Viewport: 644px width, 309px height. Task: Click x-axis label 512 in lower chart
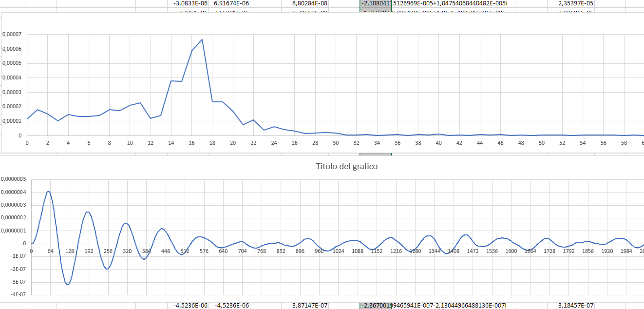(x=185, y=251)
